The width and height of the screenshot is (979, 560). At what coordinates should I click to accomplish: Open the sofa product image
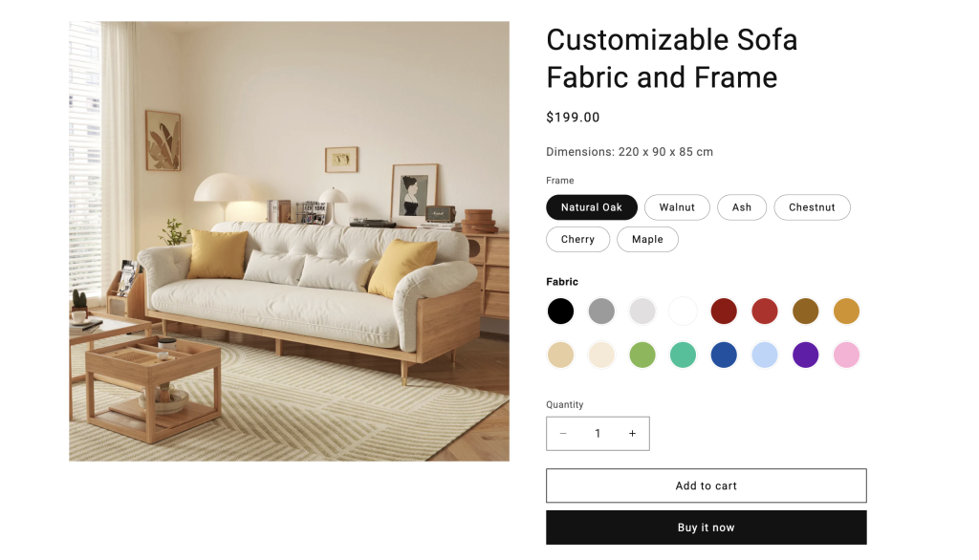289,242
